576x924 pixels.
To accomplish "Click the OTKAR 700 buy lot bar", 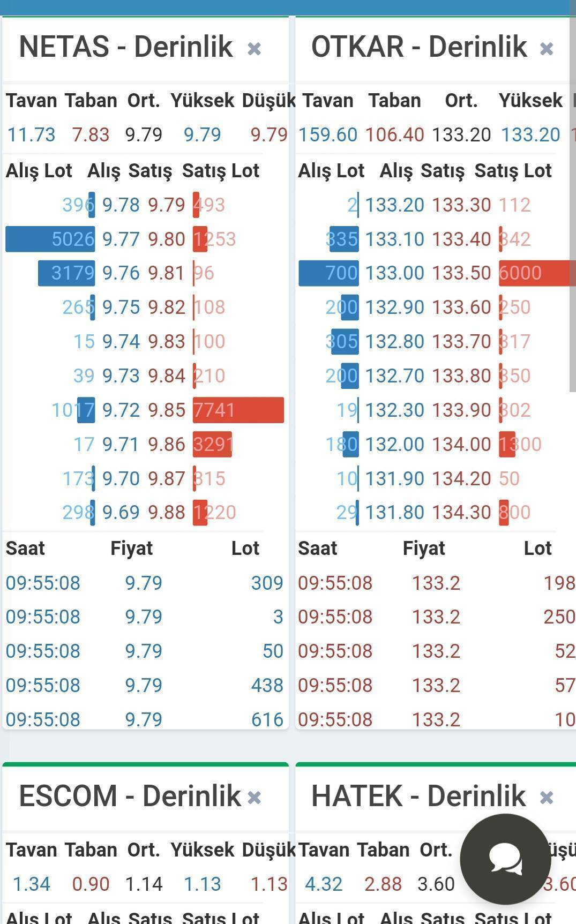I will click(x=328, y=273).
